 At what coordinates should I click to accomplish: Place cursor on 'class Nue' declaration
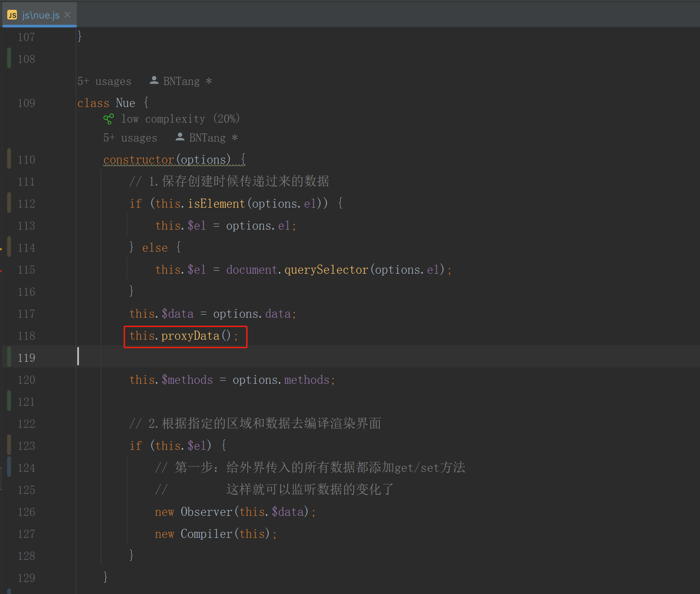point(106,103)
